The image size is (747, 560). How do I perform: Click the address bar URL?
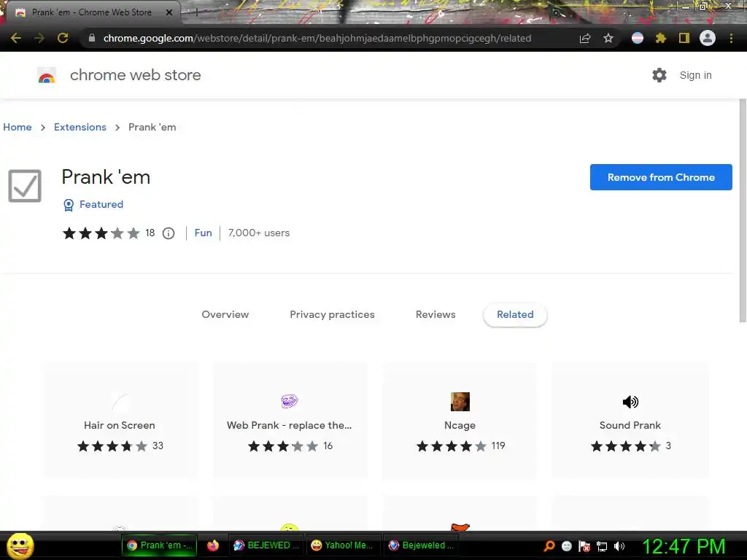[x=317, y=38]
